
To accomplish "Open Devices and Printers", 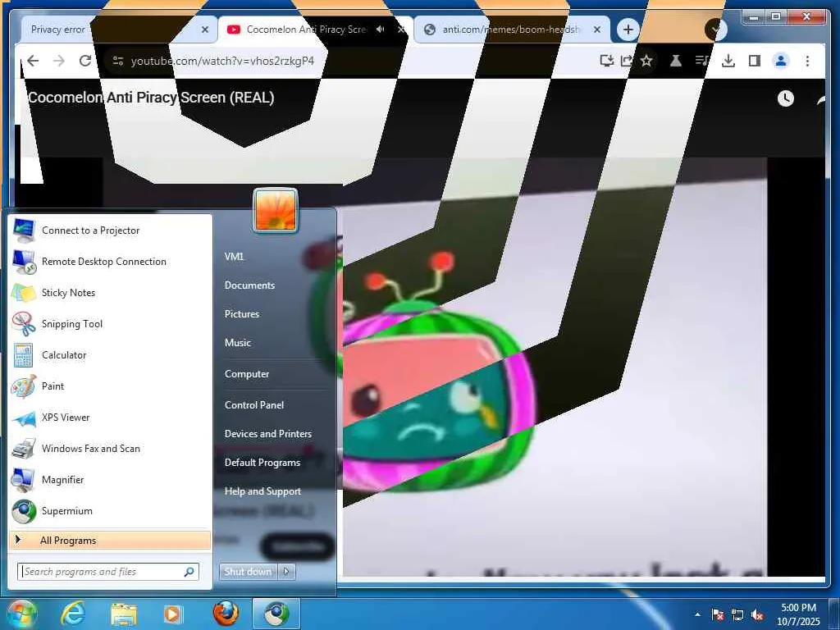I will tap(268, 434).
